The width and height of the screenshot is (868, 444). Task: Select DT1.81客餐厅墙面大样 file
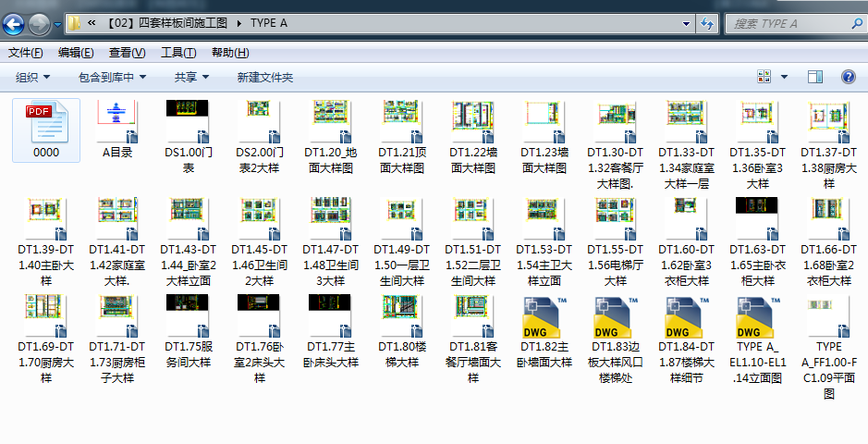[472, 339]
